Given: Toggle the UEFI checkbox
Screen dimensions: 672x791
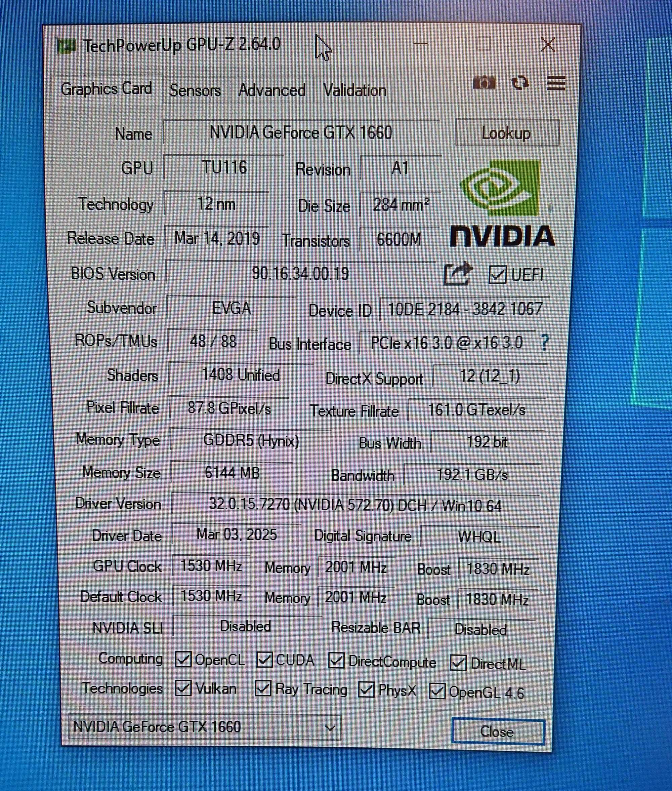Looking at the screenshot, I should pos(498,274).
